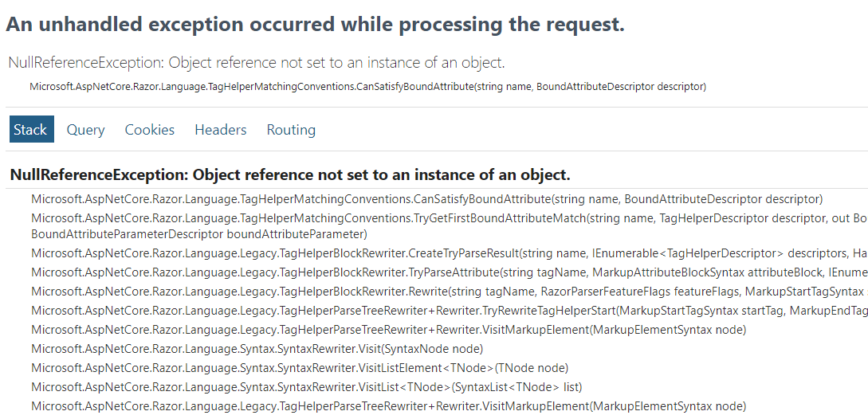View the Headers tab

[x=220, y=130]
